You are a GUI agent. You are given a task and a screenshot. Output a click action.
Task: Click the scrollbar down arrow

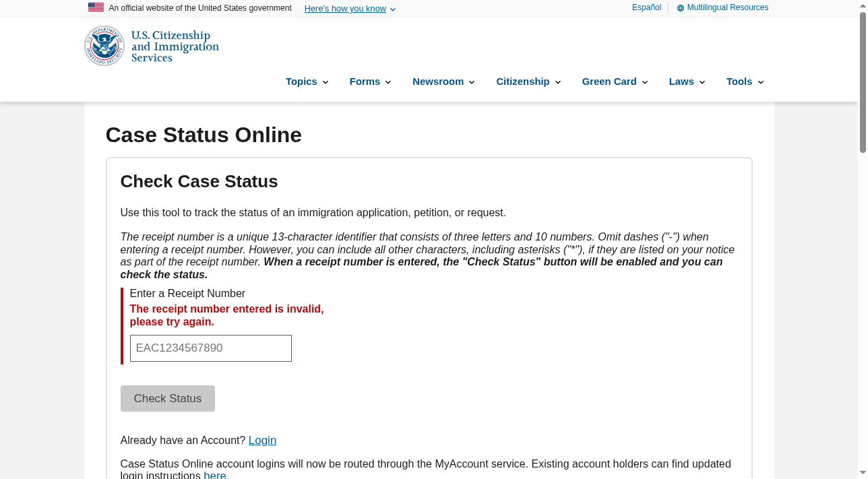[863, 473]
